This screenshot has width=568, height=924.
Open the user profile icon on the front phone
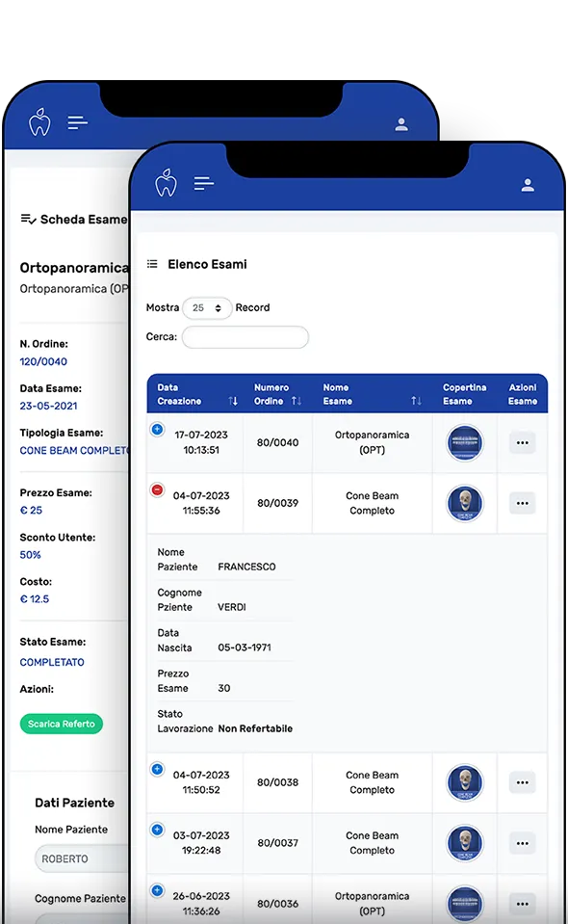click(x=528, y=185)
